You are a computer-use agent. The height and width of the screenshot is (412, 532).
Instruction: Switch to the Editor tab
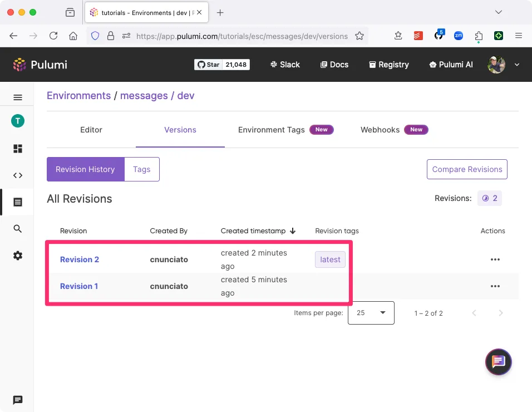coord(91,130)
